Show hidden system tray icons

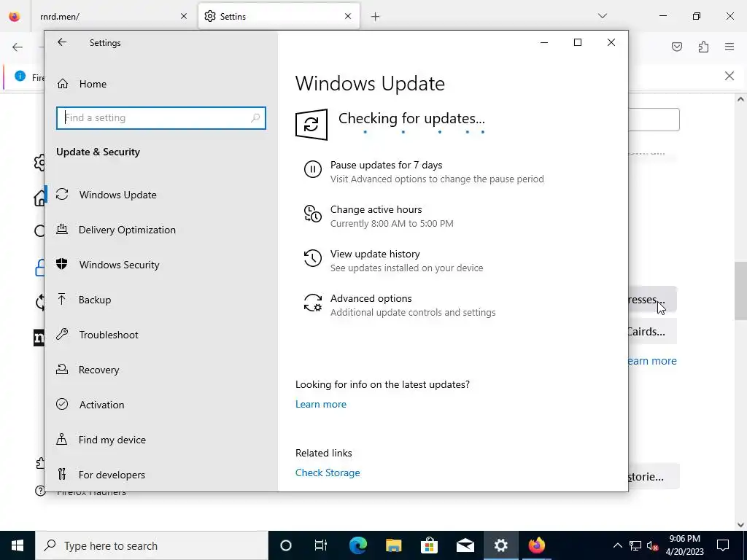tap(617, 545)
